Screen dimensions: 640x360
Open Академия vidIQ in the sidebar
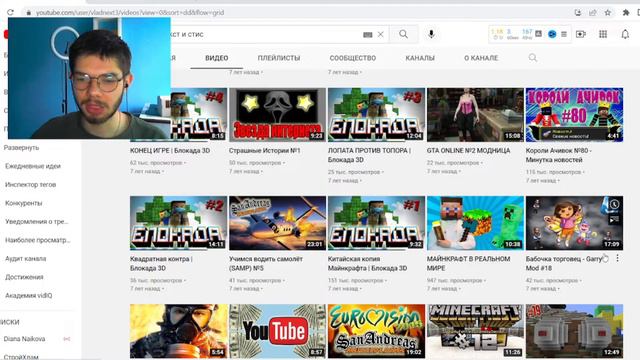(29, 295)
